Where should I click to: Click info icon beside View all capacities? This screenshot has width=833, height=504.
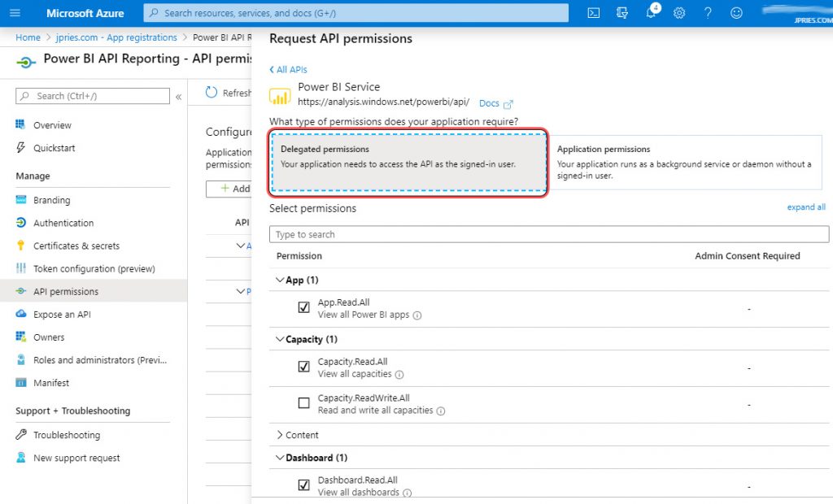(x=399, y=375)
